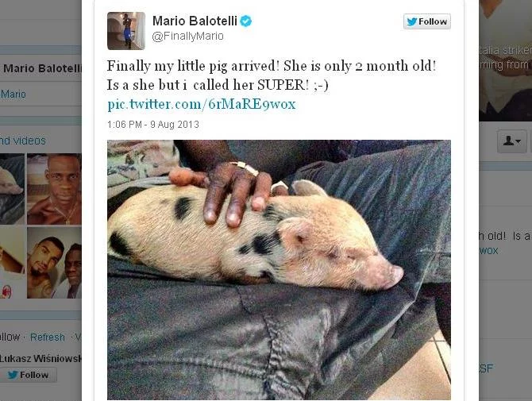This screenshot has width=532, height=401.
Task: Open the Lukasz Wiśniowski profile name
Action: pos(40,358)
